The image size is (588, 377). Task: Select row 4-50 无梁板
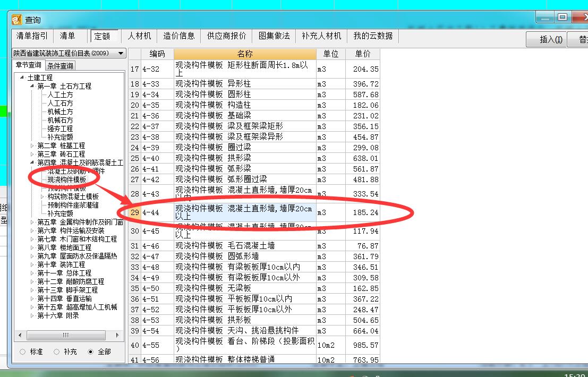[254, 288]
